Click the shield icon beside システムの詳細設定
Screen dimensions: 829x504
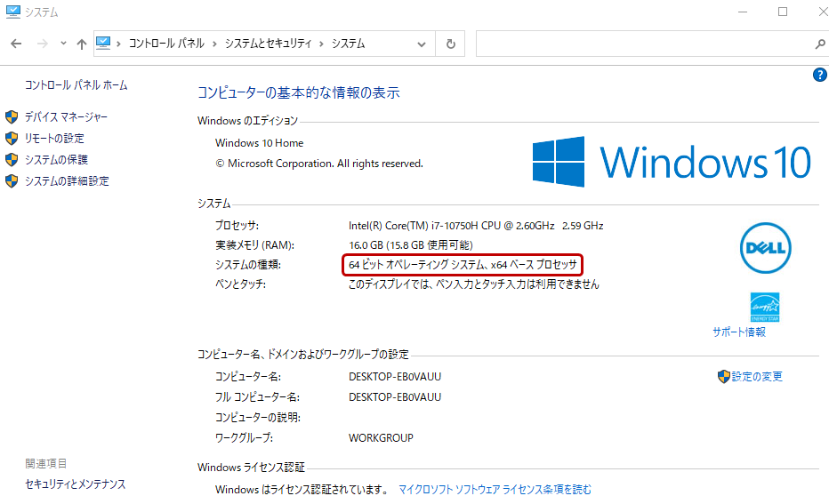pos(12,181)
